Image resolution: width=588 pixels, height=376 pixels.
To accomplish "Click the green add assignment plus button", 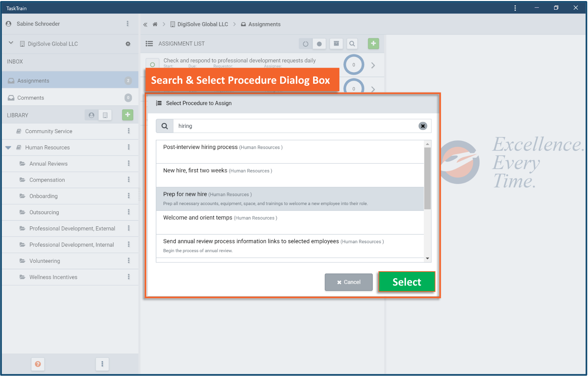I will (x=373, y=43).
